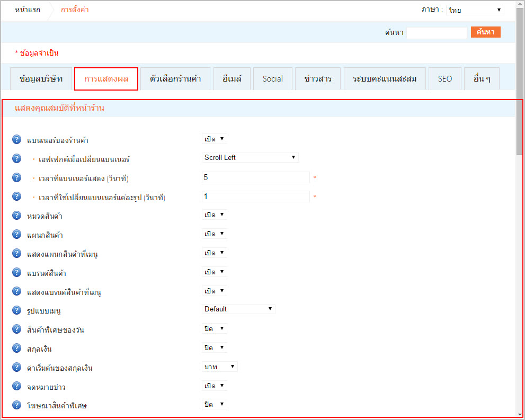This screenshot has height=420, width=525.
Task: Toggle the สินค้าพิเศษของวัน open/close selector
Action: [x=215, y=328]
